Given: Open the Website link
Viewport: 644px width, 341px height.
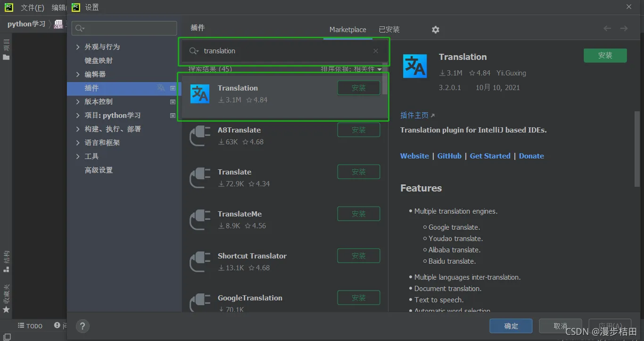Looking at the screenshot, I should pyautogui.click(x=414, y=156).
